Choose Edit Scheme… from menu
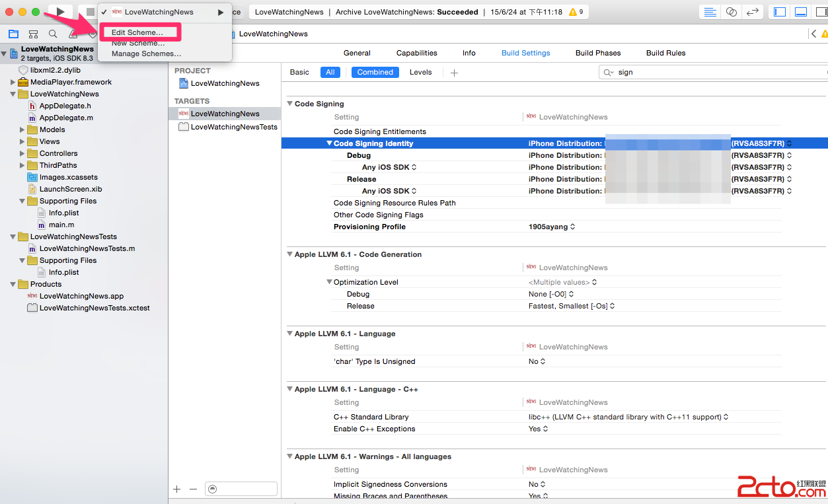Screen dimensions: 828x504 click(x=137, y=32)
